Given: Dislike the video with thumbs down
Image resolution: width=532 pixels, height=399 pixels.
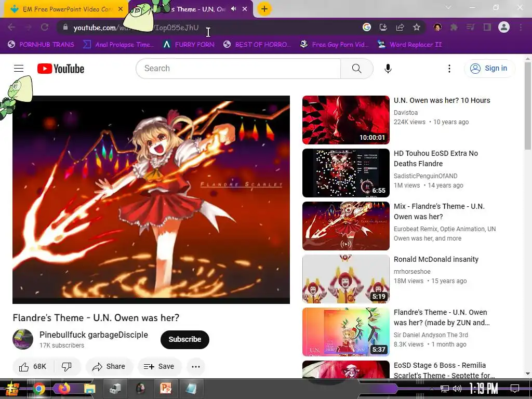Looking at the screenshot, I should click(66, 366).
